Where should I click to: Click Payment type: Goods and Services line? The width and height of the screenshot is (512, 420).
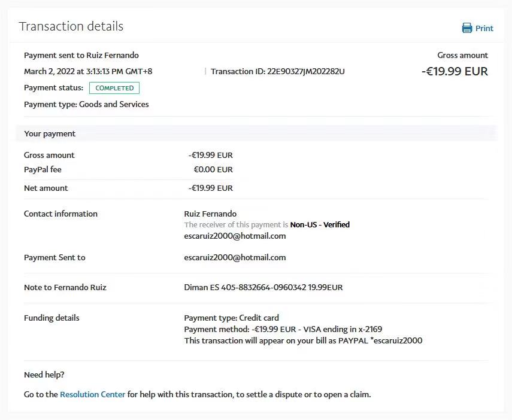[x=86, y=104]
